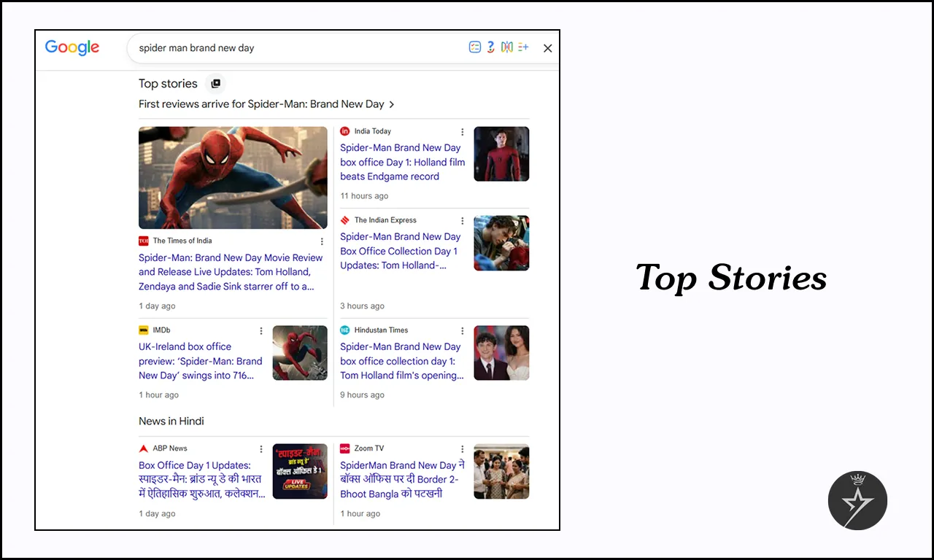Click the Zoom TV source icon
The height and width of the screenshot is (560, 934).
[345, 448]
